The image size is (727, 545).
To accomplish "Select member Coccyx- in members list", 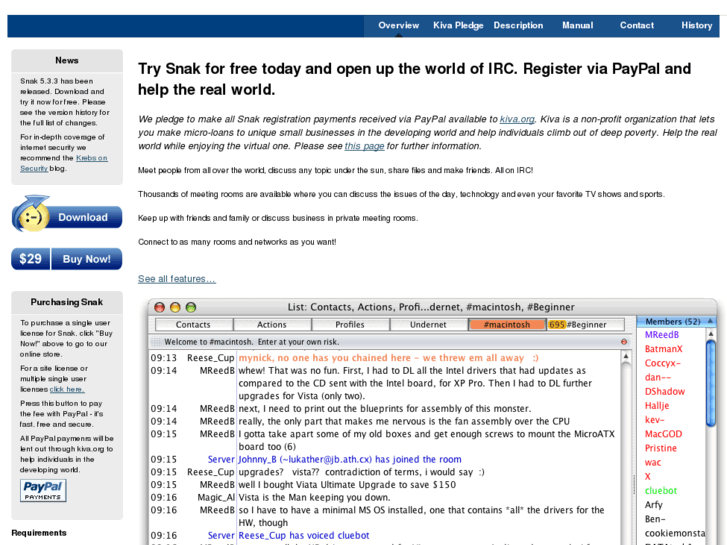I will 663,363.
